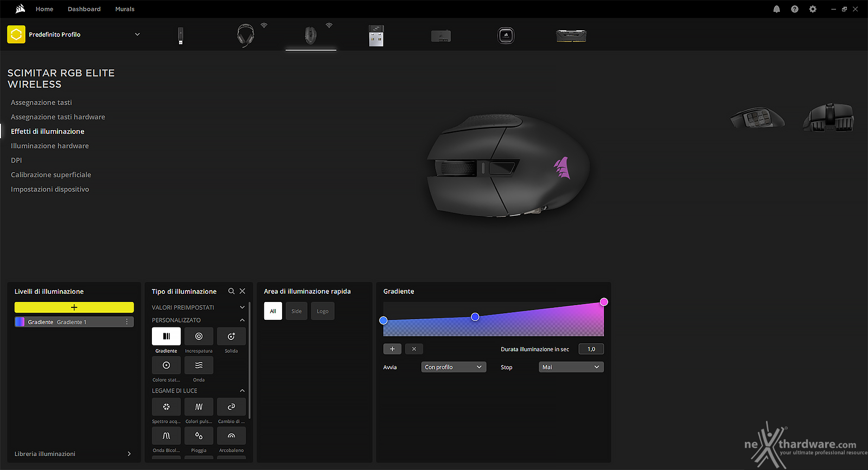Screen dimensions: 868x470
Task: Click the mouse logo lighting zone
Action: [562, 168]
